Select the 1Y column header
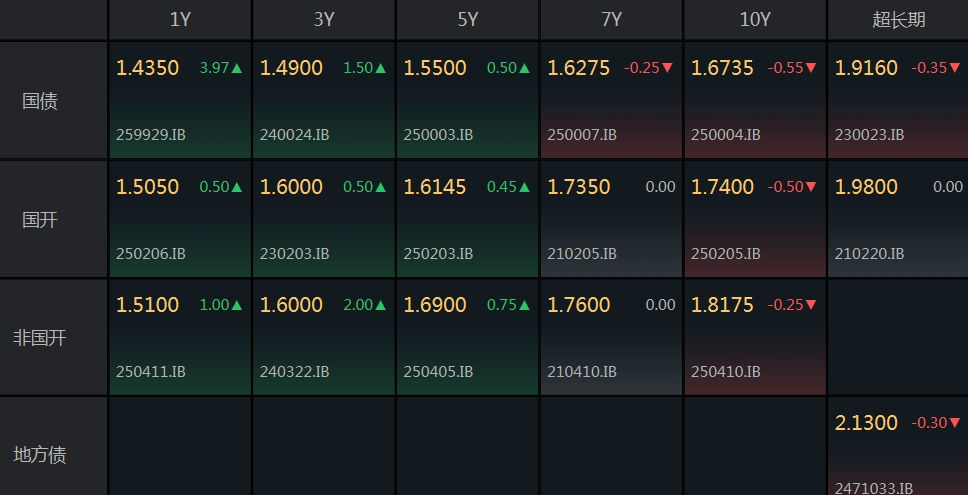 click(x=180, y=20)
